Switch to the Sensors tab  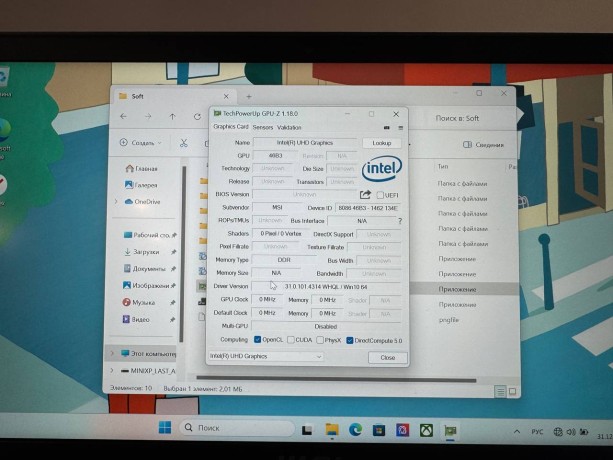[x=263, y=127]
